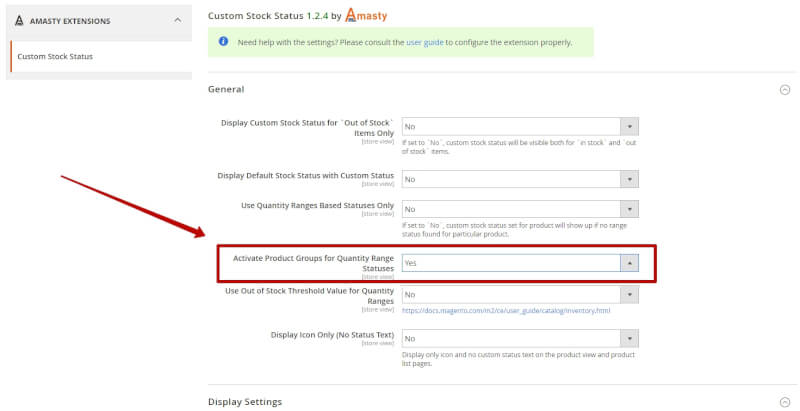Click the Amasty Extensions logo icon in sidebar

(x=19, y=20)
